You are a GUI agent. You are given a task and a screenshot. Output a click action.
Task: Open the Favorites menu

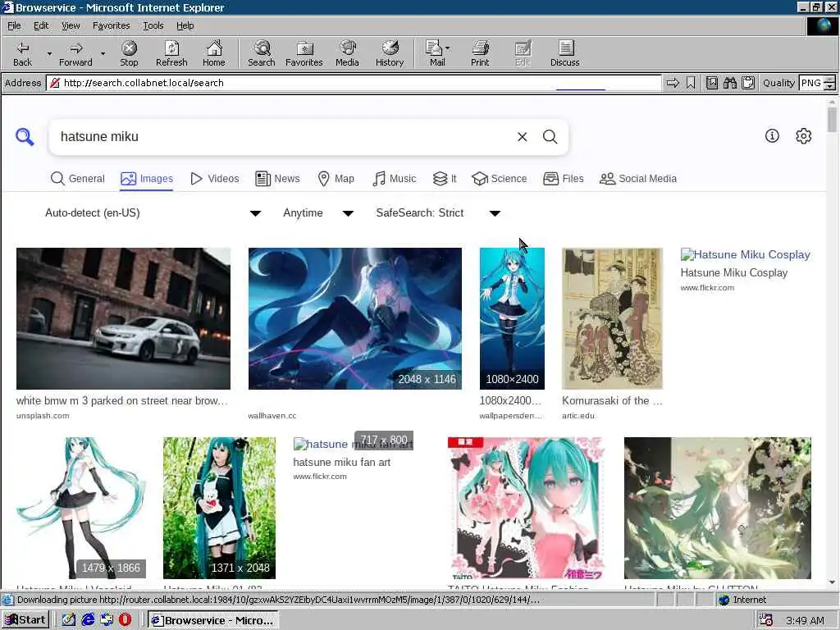[111, 25]
